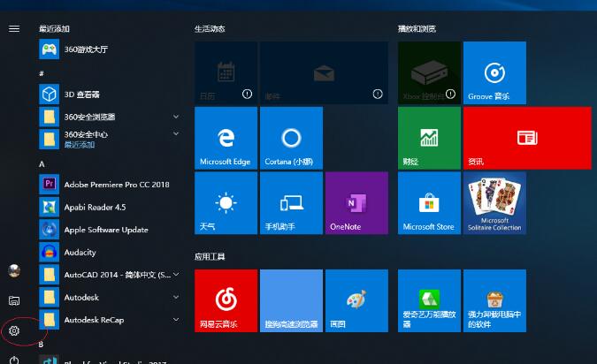Launch Apple Software Update
Viewport: 597px width, 364px height.
click(x=109, y=230)
